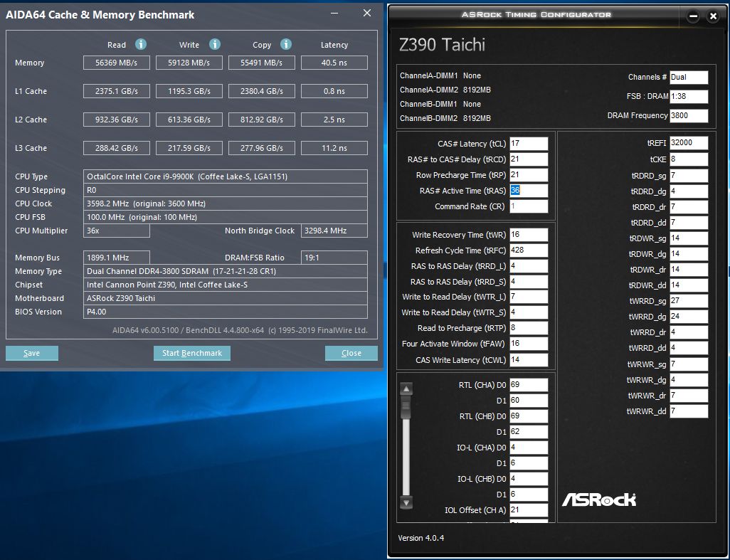Click the Four Activate Window (tFAW) field
Image resolution: width=730 pixels, height=560 pixels.
pos(529,344)
